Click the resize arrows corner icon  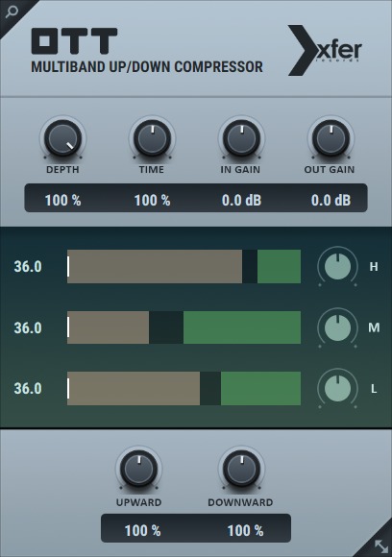(x=381, y=546)
